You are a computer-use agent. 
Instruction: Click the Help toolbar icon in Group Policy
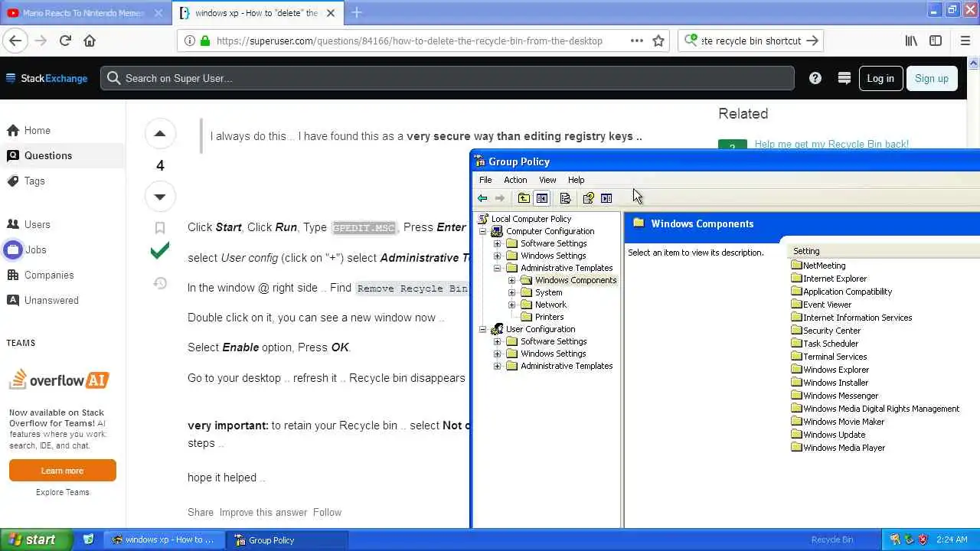[x=588, y=198]
